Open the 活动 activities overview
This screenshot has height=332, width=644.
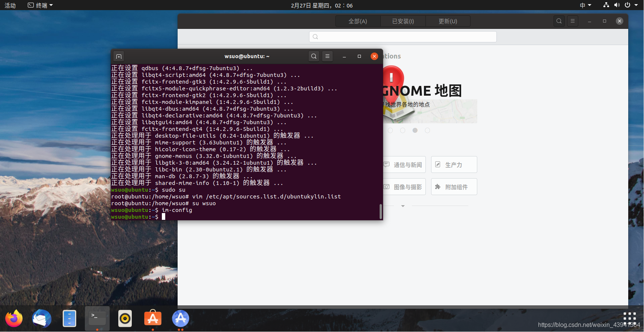tap(10, 5)
